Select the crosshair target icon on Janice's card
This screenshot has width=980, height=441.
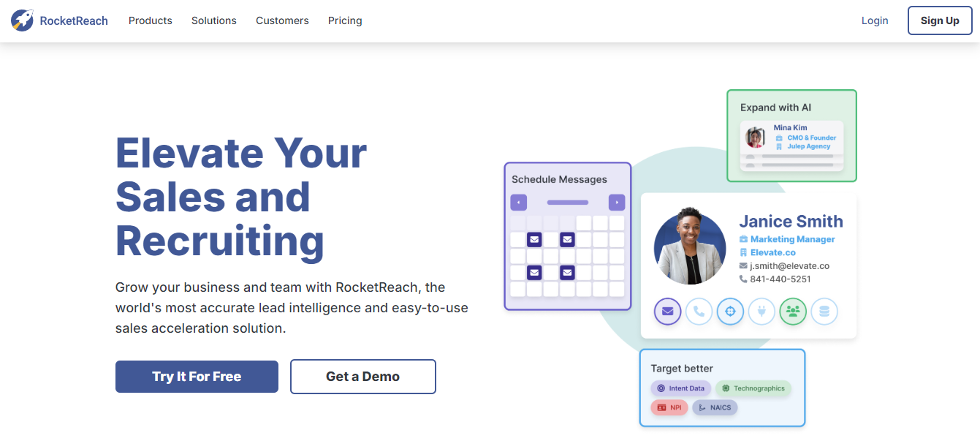pyautogui.click(x=730, y=312)
